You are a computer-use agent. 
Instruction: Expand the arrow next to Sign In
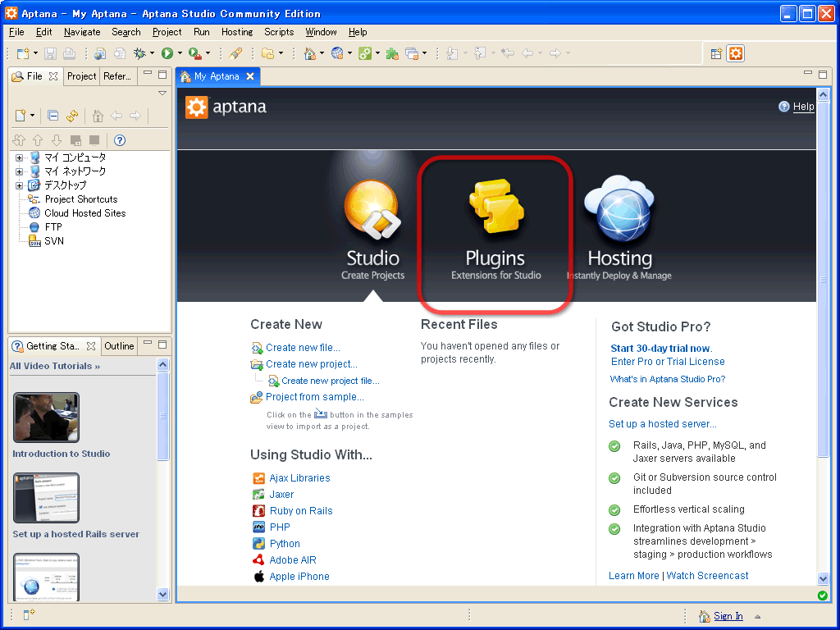pos(757,616)
